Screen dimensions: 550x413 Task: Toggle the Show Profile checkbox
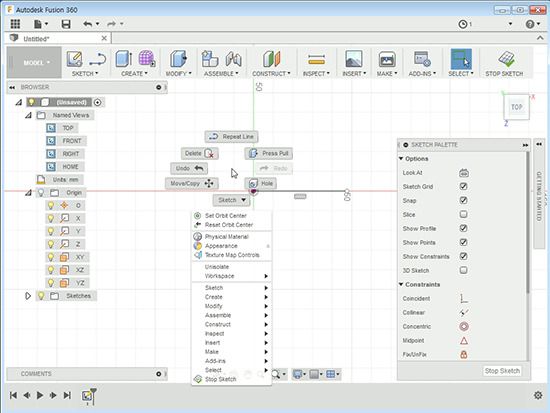[463, 228]
